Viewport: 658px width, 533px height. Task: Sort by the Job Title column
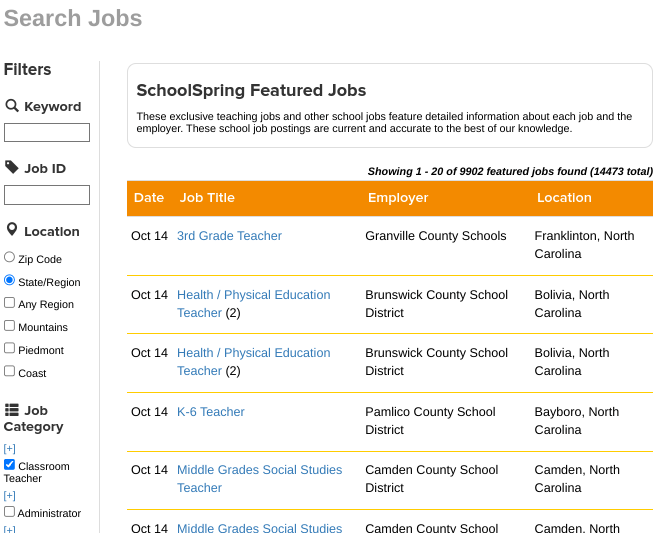[207, 198]
